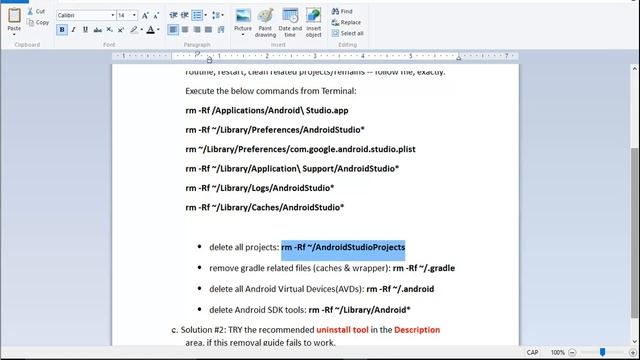Insert a Paint drawing

265,23
